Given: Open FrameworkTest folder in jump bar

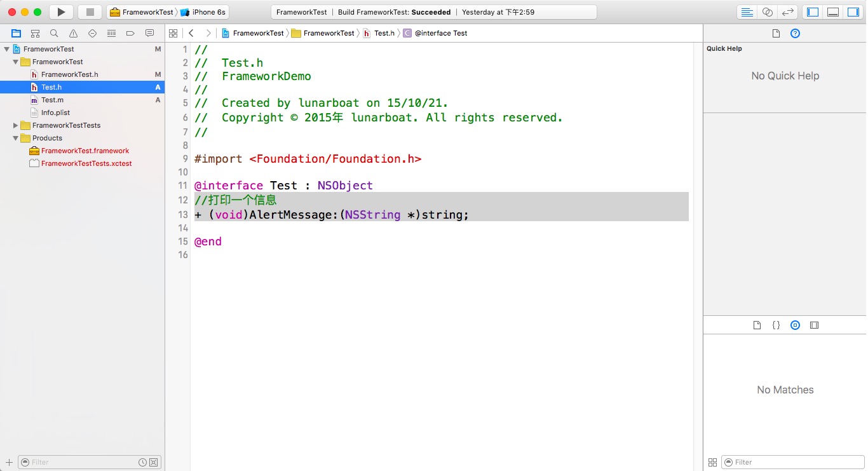Looking at the screenshot, I should point(323,33).
